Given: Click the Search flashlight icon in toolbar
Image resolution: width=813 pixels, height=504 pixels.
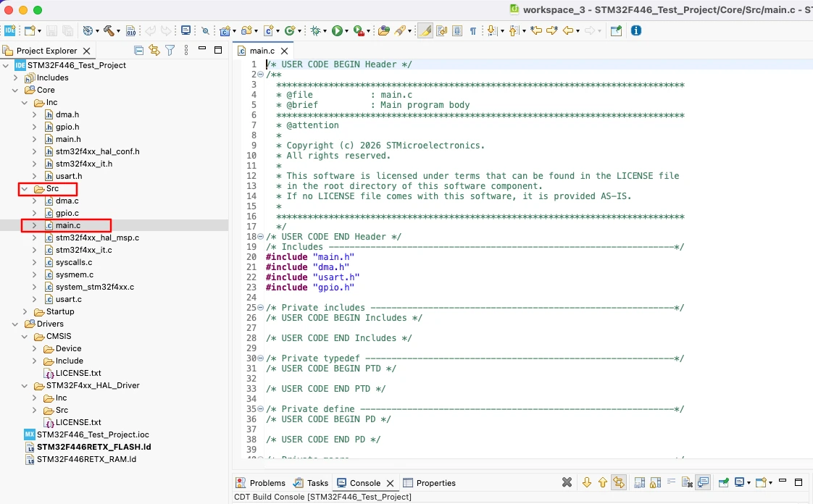Looking at the screenshot, I should (400, 31).
